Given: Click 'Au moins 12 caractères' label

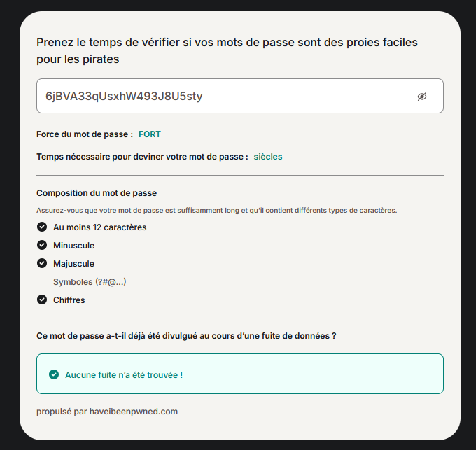Looking at the screenshot, I should point(100,227).
